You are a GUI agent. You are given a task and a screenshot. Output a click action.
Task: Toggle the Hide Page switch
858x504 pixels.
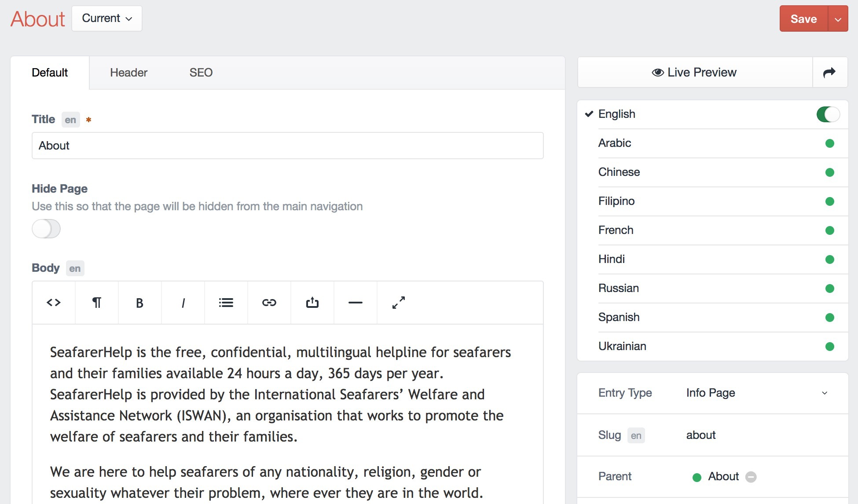coord(46,229)
